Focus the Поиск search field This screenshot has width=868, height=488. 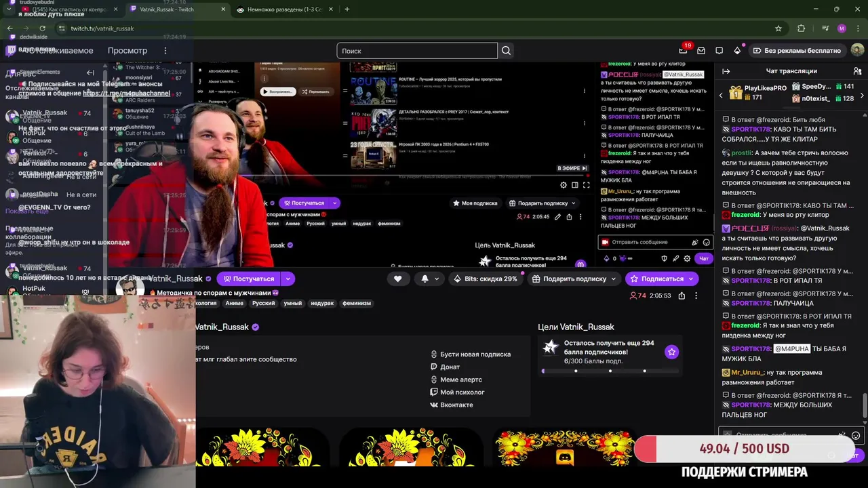point(417,51)
